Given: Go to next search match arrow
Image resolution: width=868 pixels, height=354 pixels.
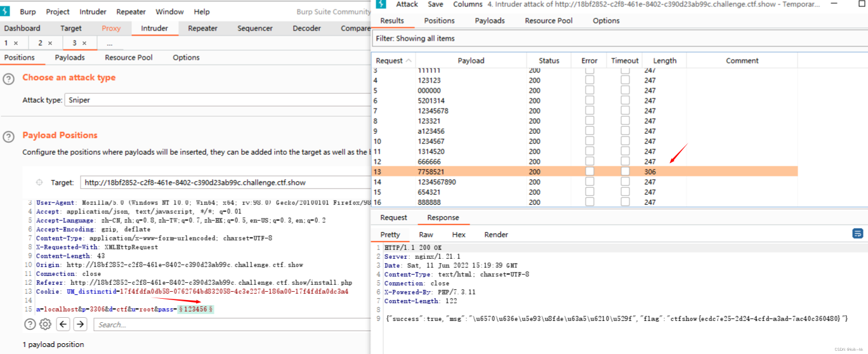Looking at the screenshot, I should 80,325.
